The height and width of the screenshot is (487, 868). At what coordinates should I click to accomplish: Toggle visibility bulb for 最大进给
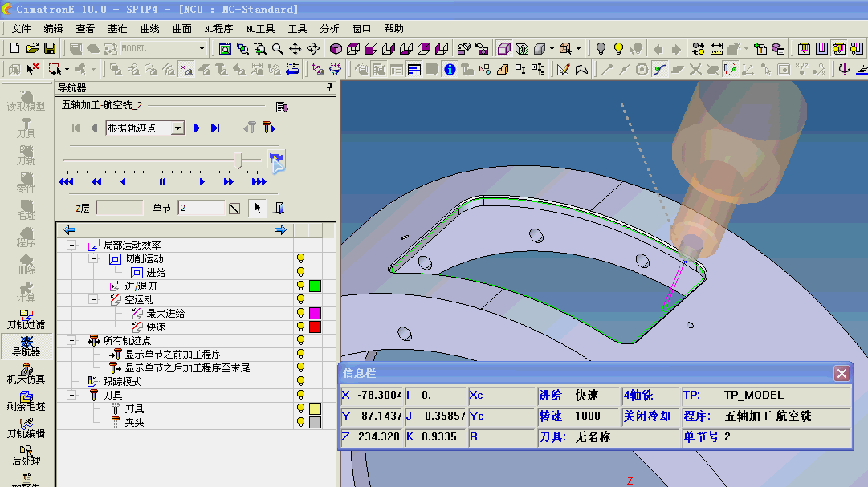click(300, 313)
